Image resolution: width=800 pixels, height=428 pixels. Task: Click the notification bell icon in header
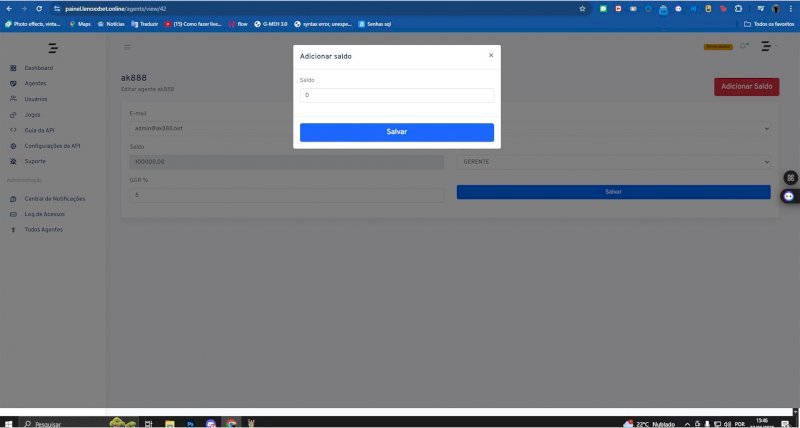click(x=744, y=46)
